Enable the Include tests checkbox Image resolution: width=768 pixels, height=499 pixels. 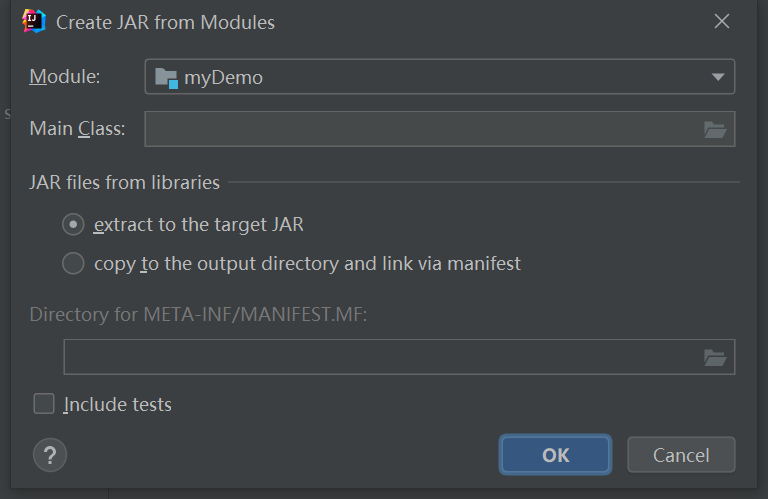(44, 404)
